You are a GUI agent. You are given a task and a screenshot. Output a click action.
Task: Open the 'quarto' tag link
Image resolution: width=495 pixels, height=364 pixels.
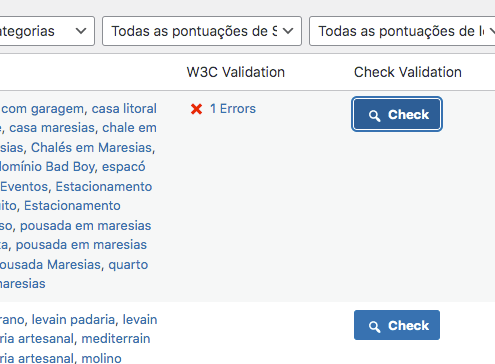pos(128,265)
